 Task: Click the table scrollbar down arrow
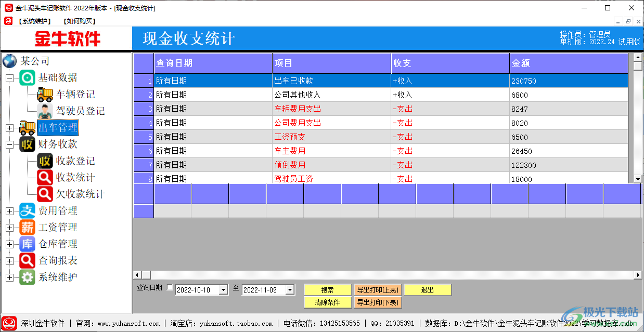click(638, 179)
